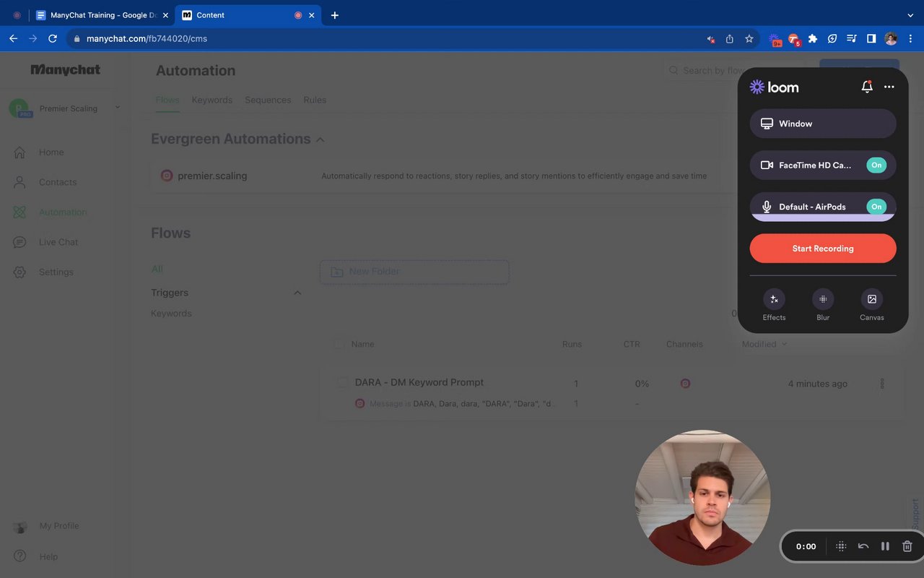Click the muted site sound icon
The height and width of the screenshot is (578, 924).
711,39
